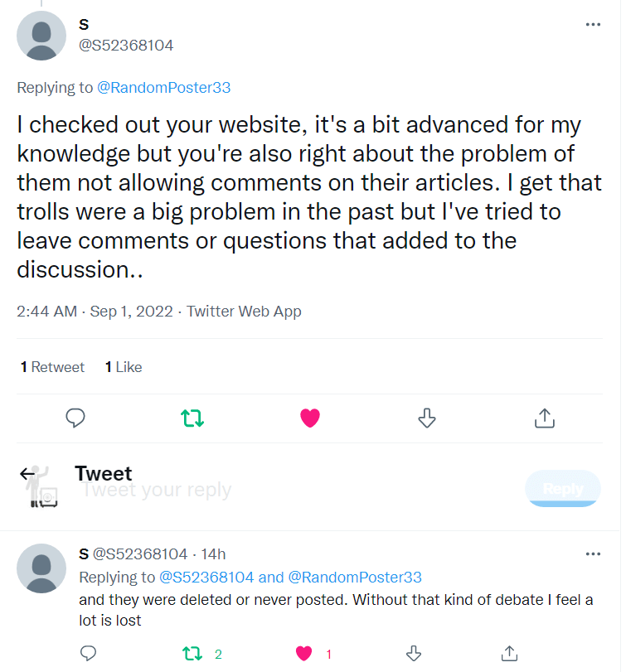
Task: Share the main tweet via share icon
Action: [544, 418]
